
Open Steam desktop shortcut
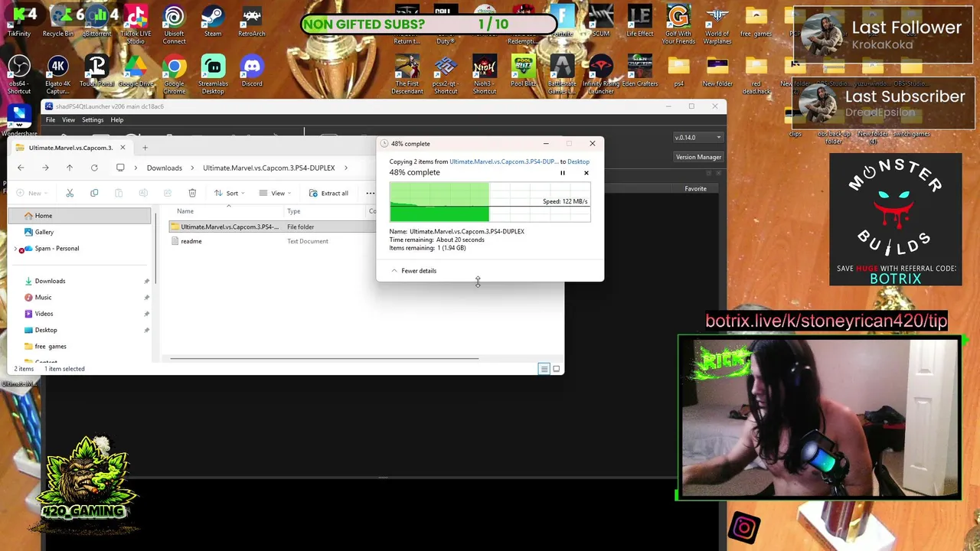pyautogui.click(x=213, y=21)
